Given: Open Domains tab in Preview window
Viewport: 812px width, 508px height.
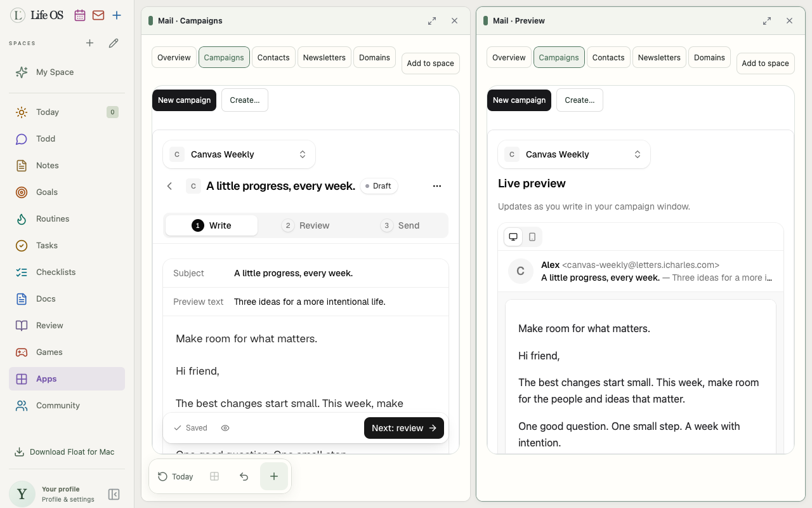Looking at the screenshot, I should 709,57.
